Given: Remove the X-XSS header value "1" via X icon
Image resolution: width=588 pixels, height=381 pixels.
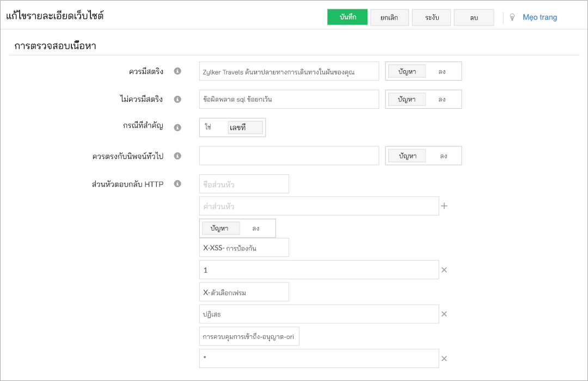Looking at the screenshot, I should [444, 269].
